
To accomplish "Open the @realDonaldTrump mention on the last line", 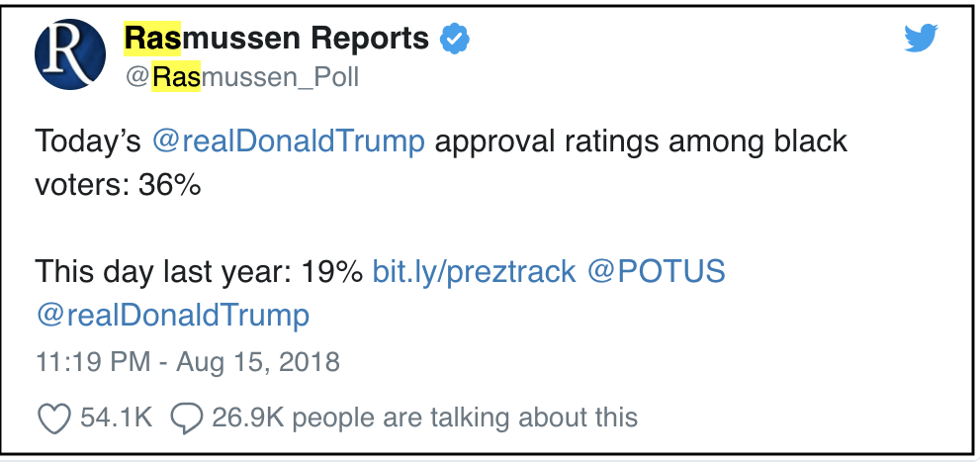I will point(173,316).
